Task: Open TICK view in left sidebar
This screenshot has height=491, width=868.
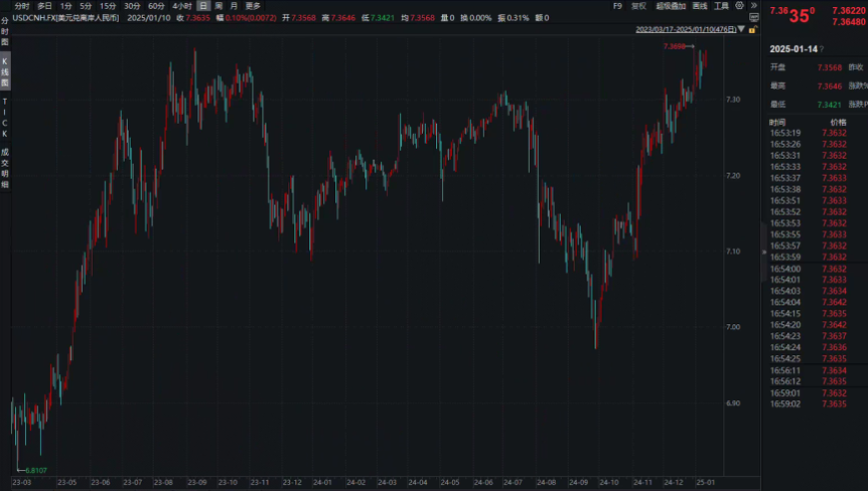Action: 5,118
